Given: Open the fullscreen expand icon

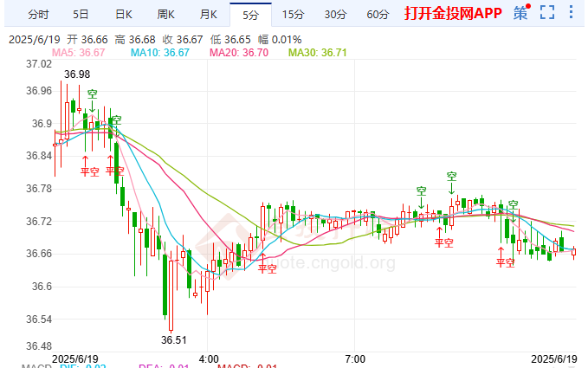Looking at the screenshot, I should pyautogui.click(x=547, y=12).
